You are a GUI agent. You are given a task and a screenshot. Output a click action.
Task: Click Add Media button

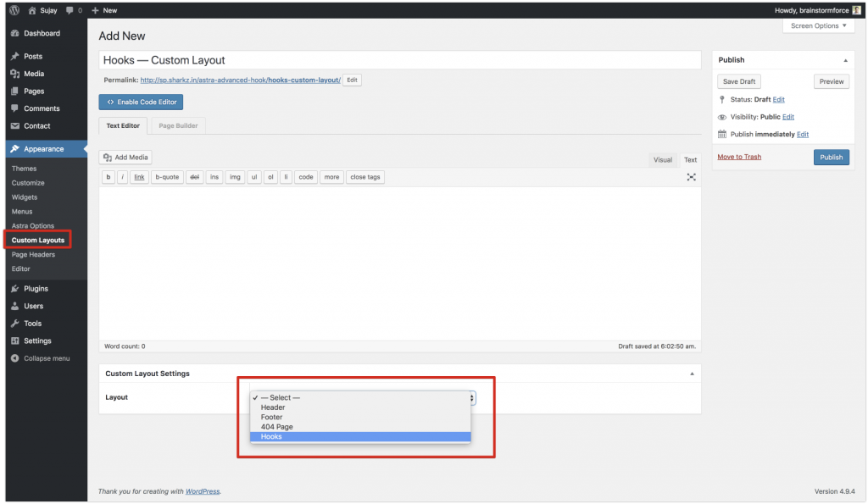(125, 158)
